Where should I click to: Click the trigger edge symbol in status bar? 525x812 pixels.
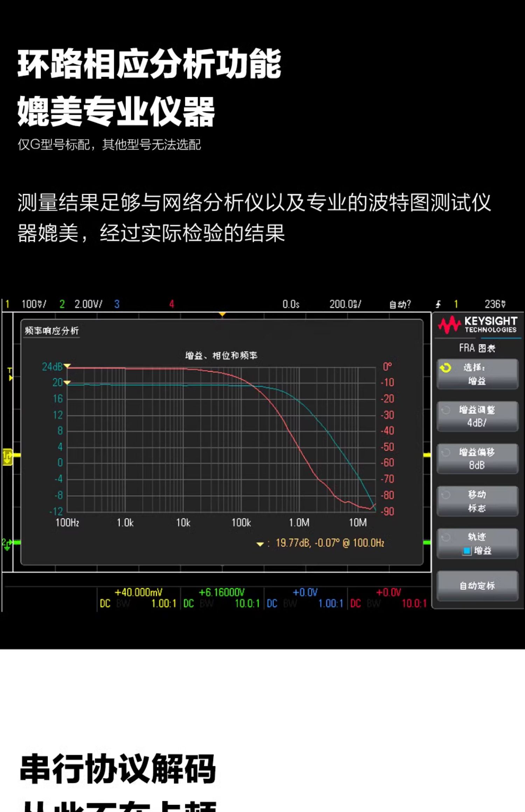tap(438, 304)
